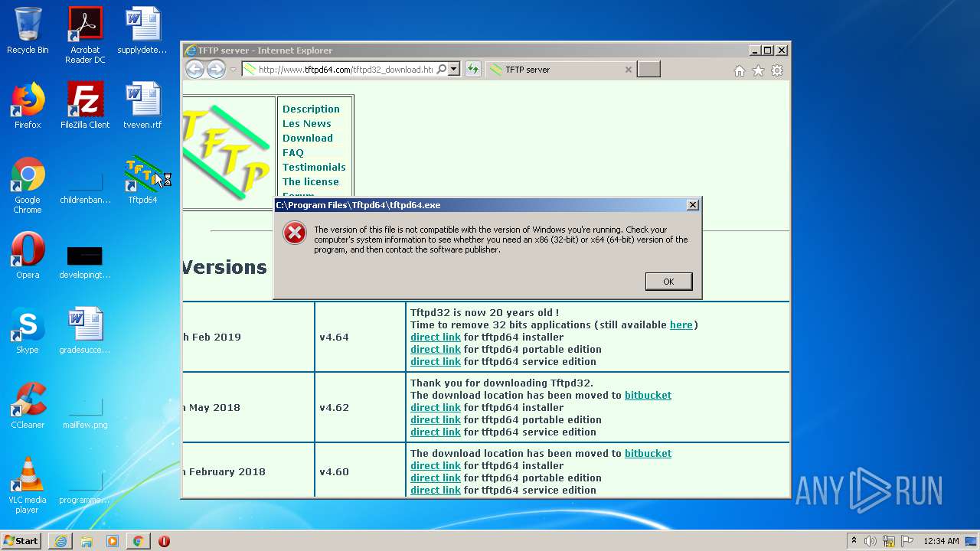Screen dimensions: 980x551
Task: Click v4.62 service edition direct link
Action: (436, 432)
